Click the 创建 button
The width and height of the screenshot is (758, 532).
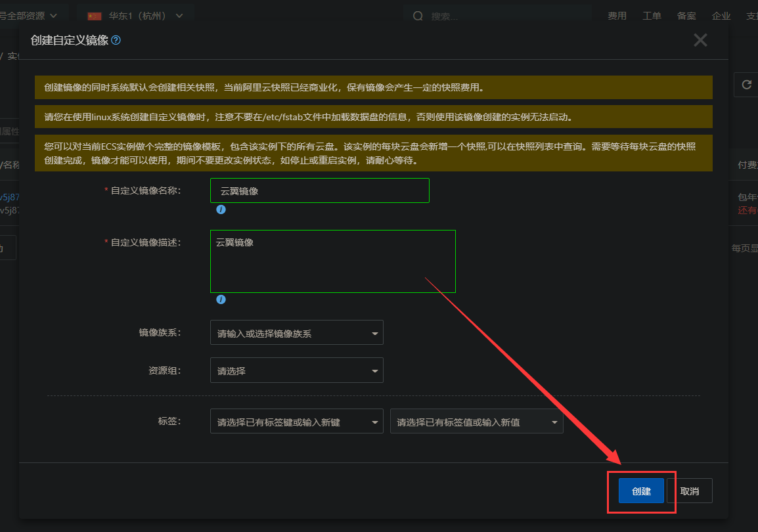[x=641, y=491]
